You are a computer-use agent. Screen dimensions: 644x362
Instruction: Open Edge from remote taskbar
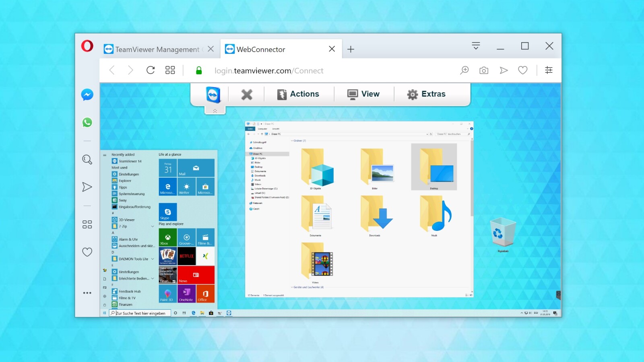194,313
